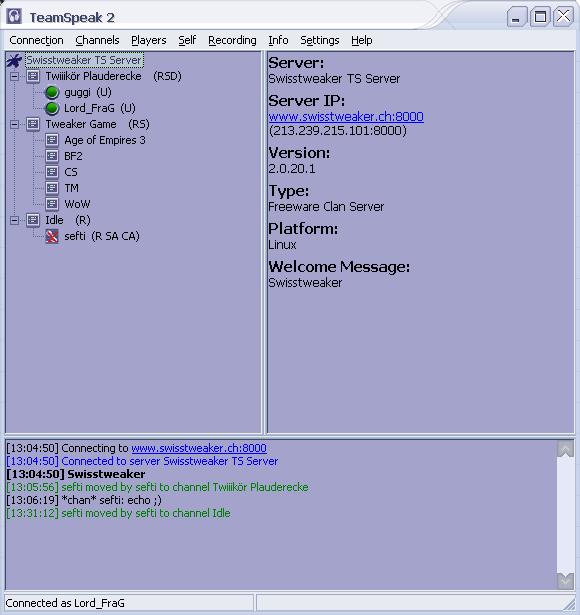
Task: Click the CS subchannel icon
Action: point(52,173)
